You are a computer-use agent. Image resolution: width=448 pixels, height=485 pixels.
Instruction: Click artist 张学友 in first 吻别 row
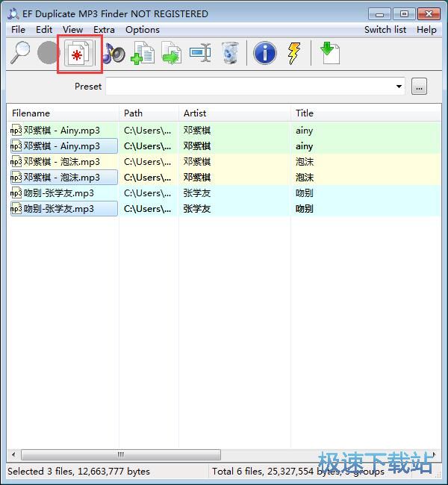coord(197,193)
